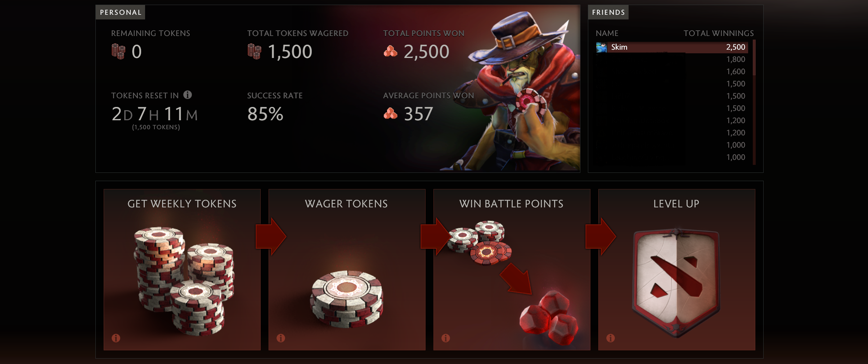Click Skim's avatar in friends list
Screen dimensions: 868x364
(x=602, y=47)
